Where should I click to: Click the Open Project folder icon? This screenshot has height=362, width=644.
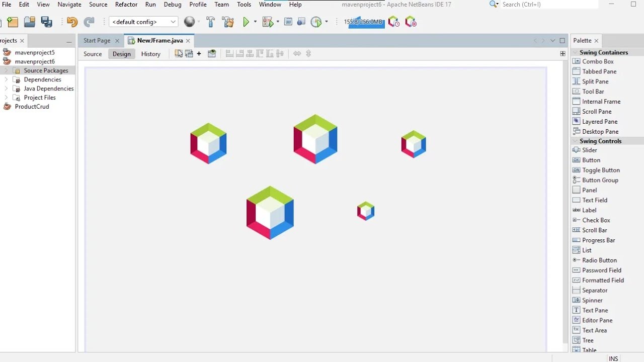tap(30, 22)
